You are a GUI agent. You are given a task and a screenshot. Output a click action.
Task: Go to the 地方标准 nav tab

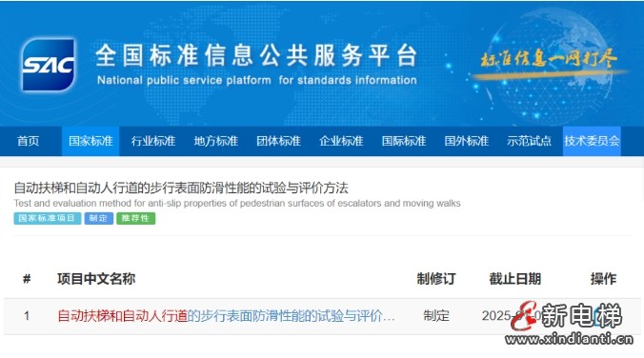216,141
